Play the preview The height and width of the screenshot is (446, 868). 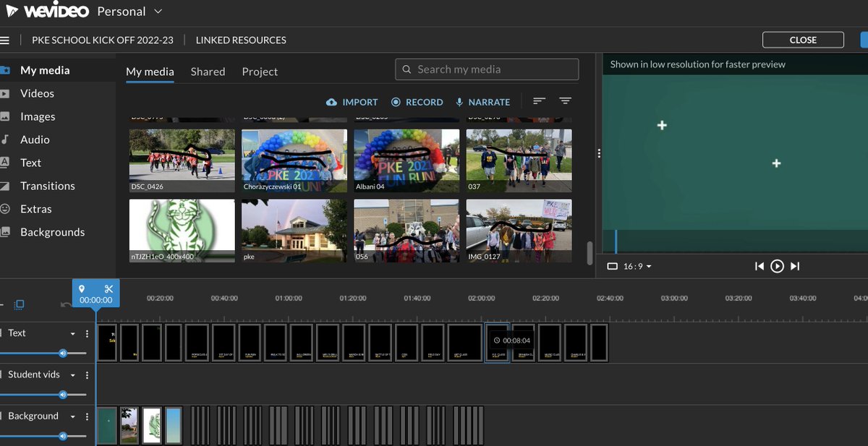(x=777, y=266)
